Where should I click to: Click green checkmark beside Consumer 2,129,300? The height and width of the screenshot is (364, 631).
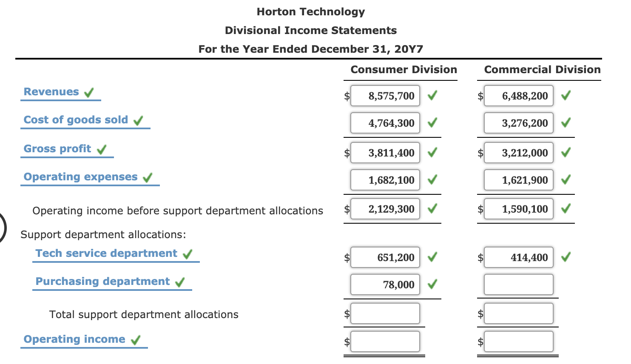click(x=432, y=208)
